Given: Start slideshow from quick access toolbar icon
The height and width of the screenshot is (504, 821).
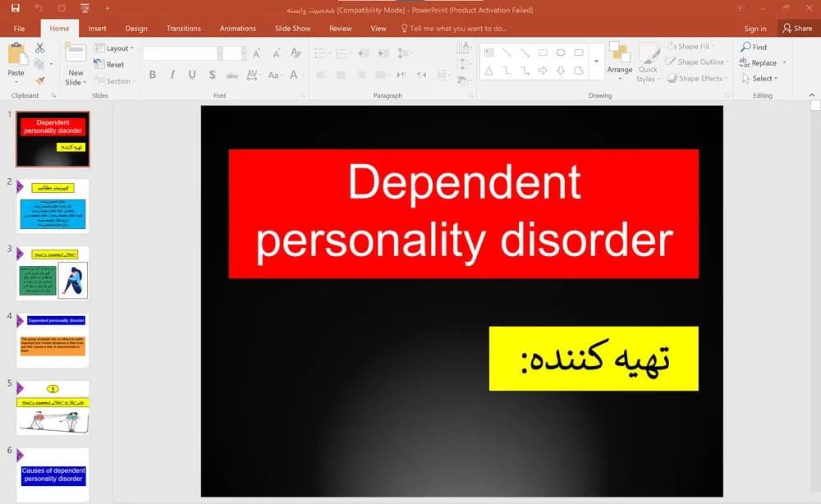Looking at the screenshot, I should pyautogui.click(x=85, y=8).
